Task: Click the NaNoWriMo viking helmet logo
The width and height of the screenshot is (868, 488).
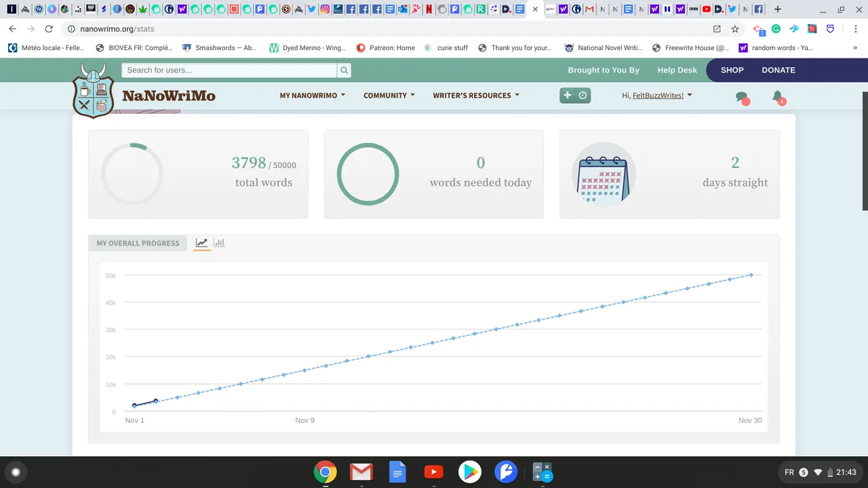Action: [x=94, y=91]
